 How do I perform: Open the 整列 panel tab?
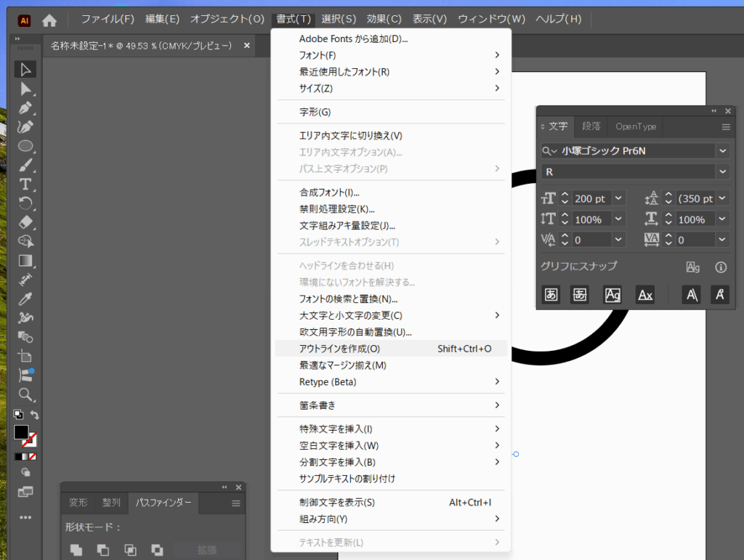click(x=111, y=503)
